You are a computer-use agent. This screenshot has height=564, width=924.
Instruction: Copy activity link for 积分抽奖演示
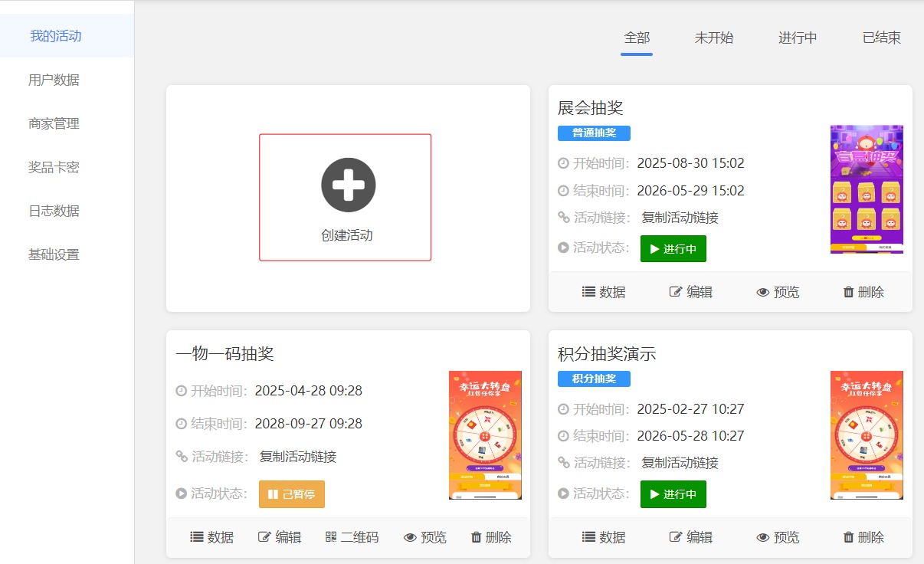click(680, 463)
